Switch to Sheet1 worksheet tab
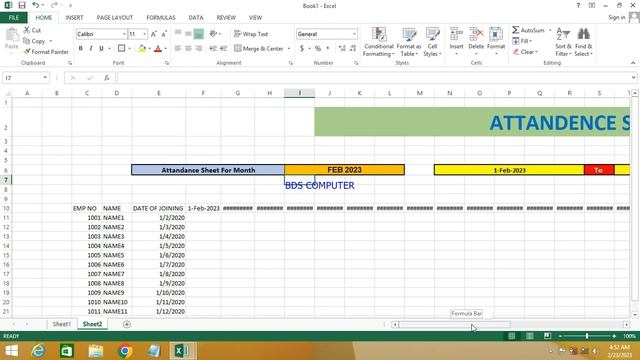The width and height of the screenshot is (640, 360). [62, 324]
